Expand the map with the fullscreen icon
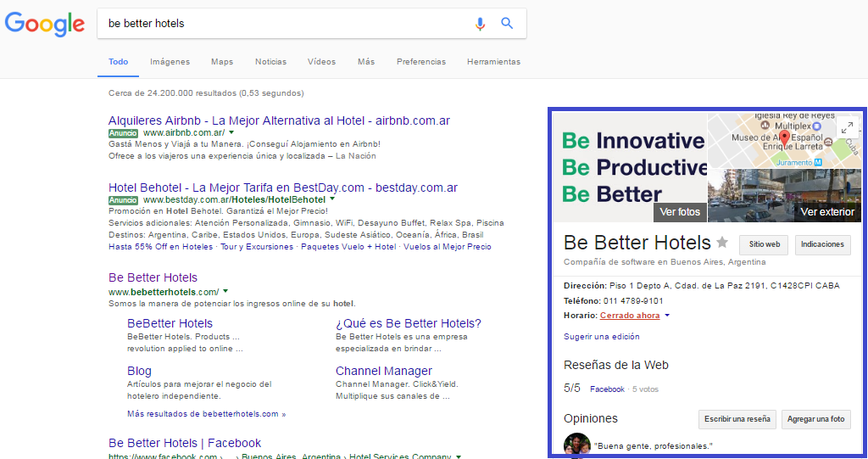 pos(847,128)
